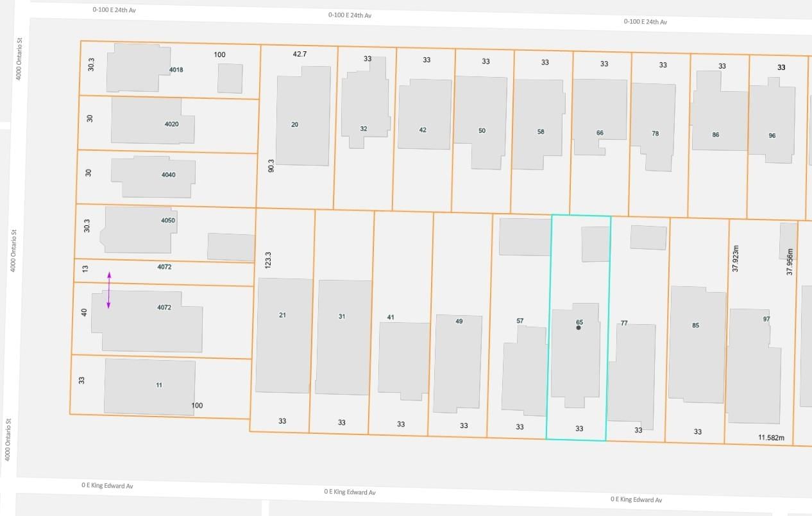
Task: Click house number 78
Action: coord(655,133)
